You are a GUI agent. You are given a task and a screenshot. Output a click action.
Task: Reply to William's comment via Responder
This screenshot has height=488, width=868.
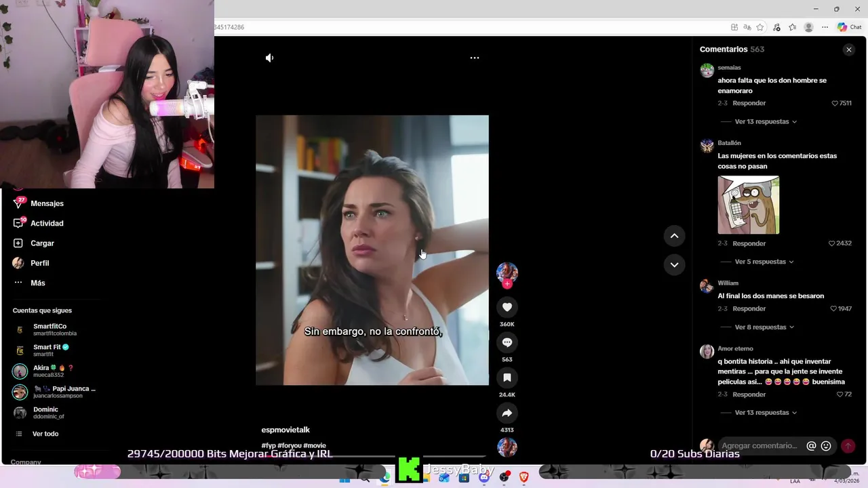click(x=749, y=308)
